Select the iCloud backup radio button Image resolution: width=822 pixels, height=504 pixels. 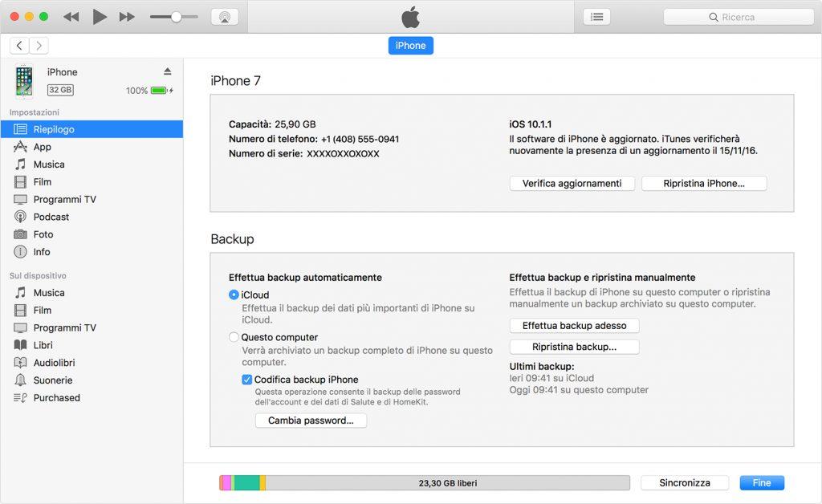234,295
